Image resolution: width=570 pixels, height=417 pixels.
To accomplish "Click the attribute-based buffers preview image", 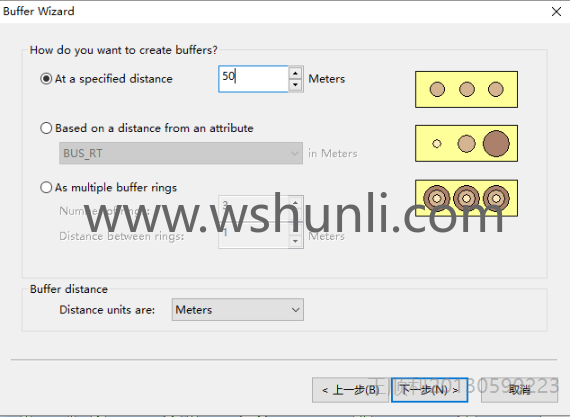I will pos(466,144).
